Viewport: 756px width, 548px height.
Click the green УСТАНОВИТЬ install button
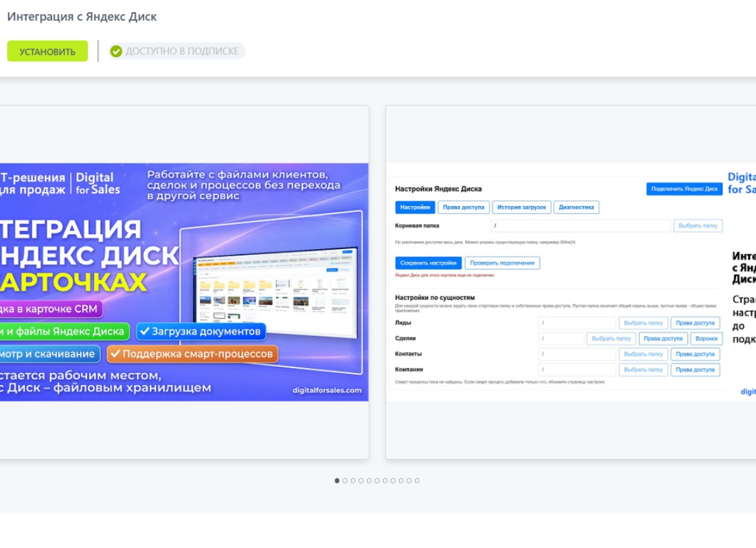click(x=47, y=51)
